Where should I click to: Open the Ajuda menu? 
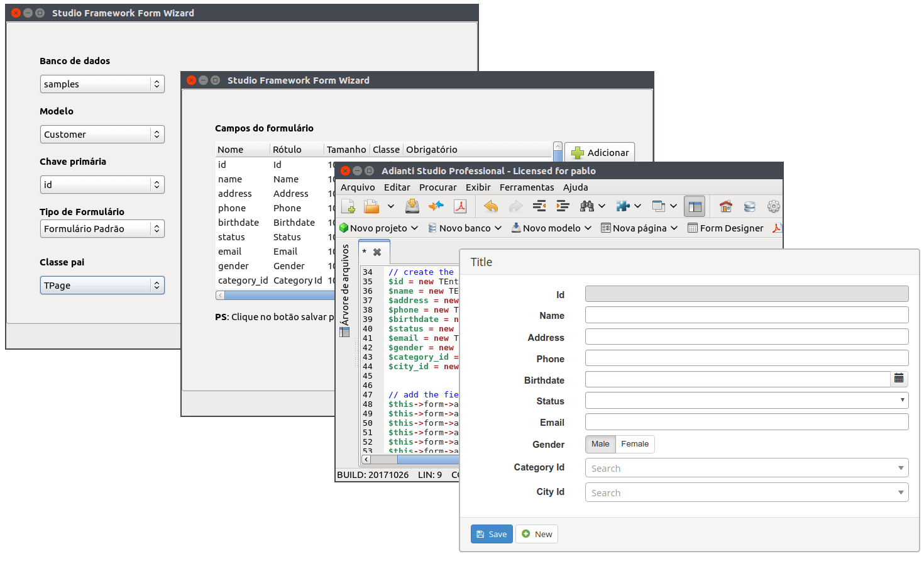point(576,187)
